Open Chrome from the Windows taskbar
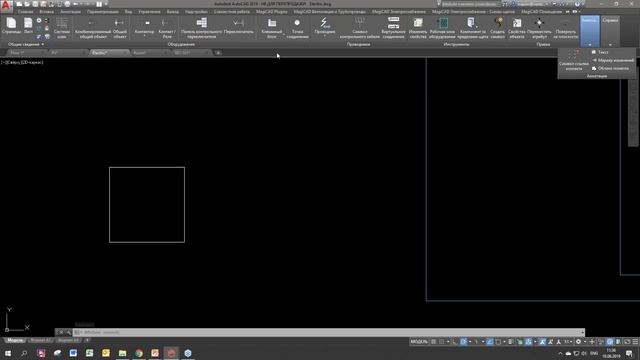Image resolution: width=640 pixels, height=360 pixels. (139, 353)
